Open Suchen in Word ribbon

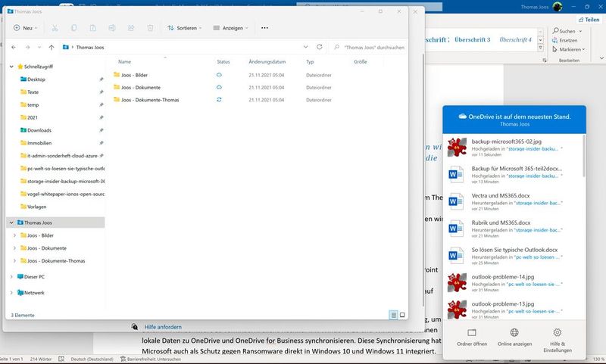(567, 31)
